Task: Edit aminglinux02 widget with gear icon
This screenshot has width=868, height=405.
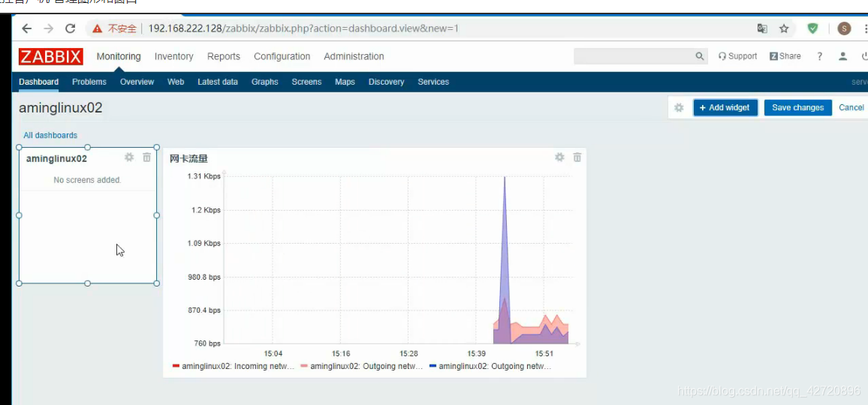Action: point(129,157)
